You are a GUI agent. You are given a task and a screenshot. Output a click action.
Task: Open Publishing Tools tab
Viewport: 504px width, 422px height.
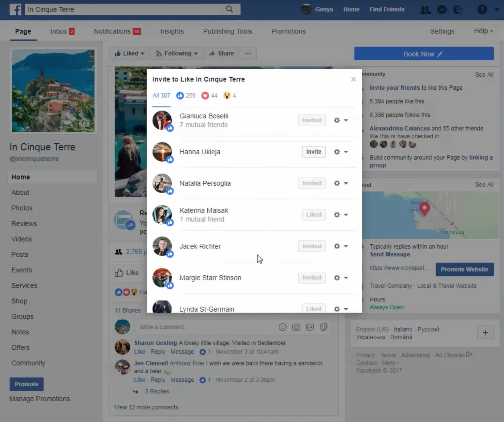coord(228,31)
